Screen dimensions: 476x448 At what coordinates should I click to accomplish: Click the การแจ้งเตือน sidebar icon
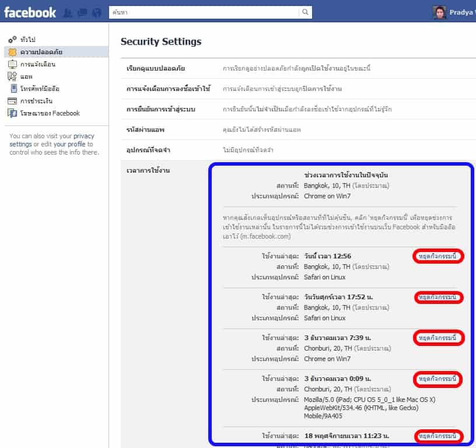pos(12,64)
